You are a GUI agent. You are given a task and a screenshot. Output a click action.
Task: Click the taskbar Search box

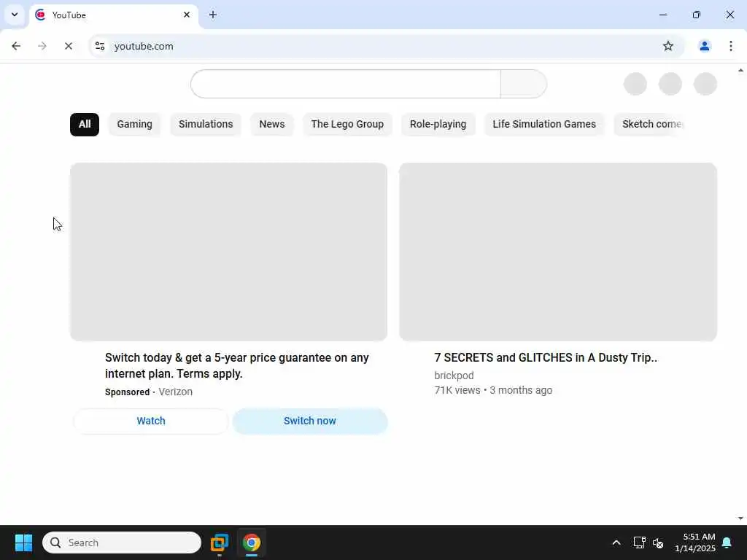(122, 542)
